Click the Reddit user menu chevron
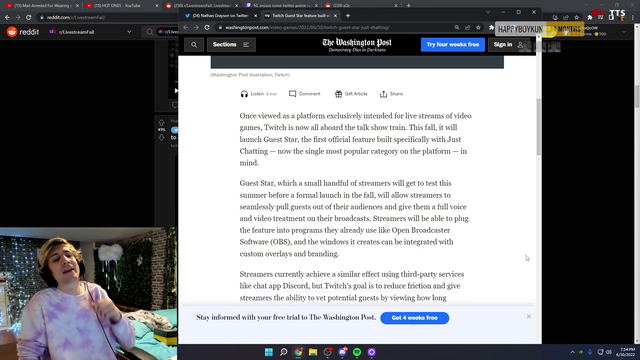The image size is (640, 360). pos(624,32)
